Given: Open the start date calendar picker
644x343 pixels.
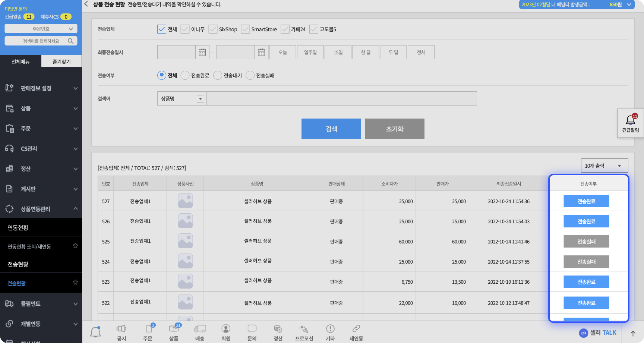Looking at the screenshot, I should coord(202,53).
